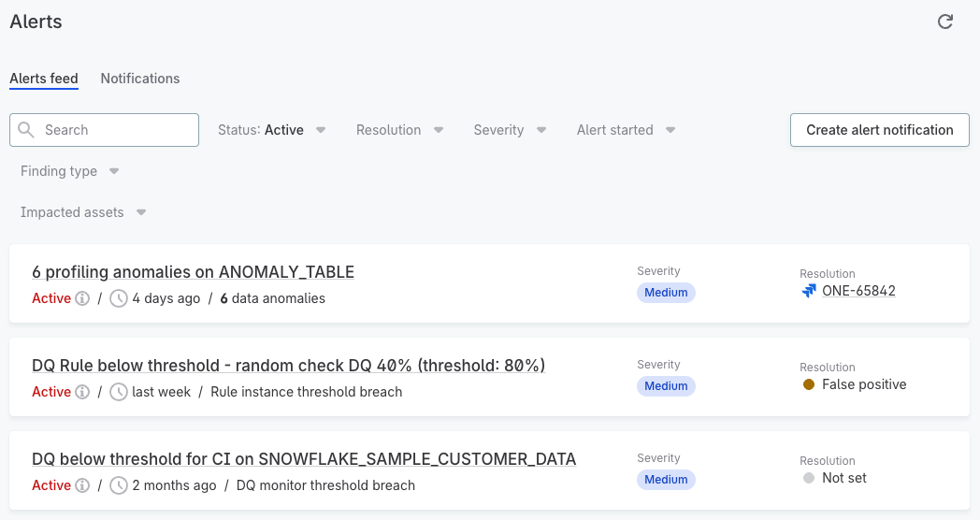Click Medium severity badge on random check alert
The height and width of the screenshot is (520, 980).
point(666,386)
